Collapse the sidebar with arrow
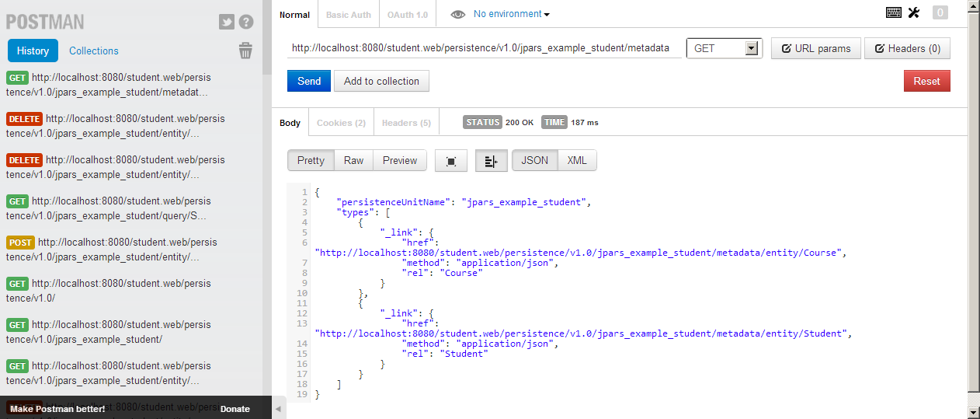 [x=278, y=408]
